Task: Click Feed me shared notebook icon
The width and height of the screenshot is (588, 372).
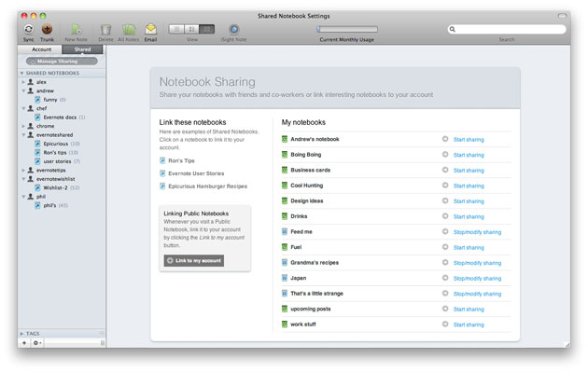Action: tap(285, 231)
